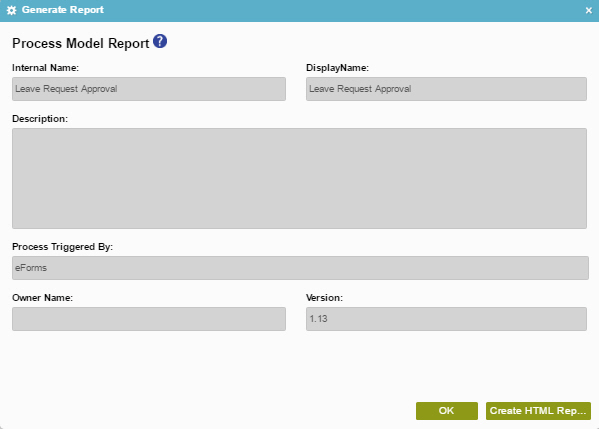Click the empty blue title bar area
The height and width of the screenshot is (429, 599).
tap(344, 10)
